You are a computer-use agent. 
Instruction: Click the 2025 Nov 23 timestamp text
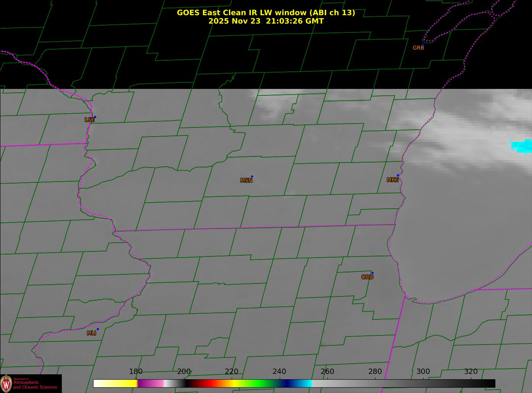pyautogui.click(x=266, y=21)
